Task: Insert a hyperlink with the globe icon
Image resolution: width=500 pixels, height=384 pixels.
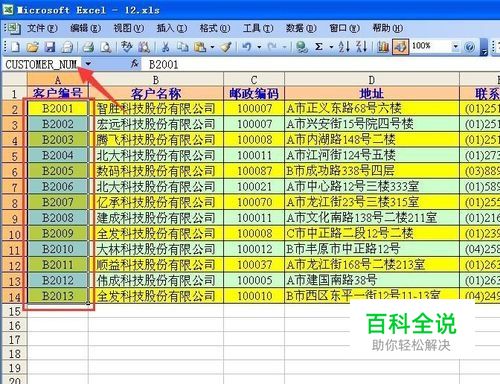Action: [x=302, y=47]
